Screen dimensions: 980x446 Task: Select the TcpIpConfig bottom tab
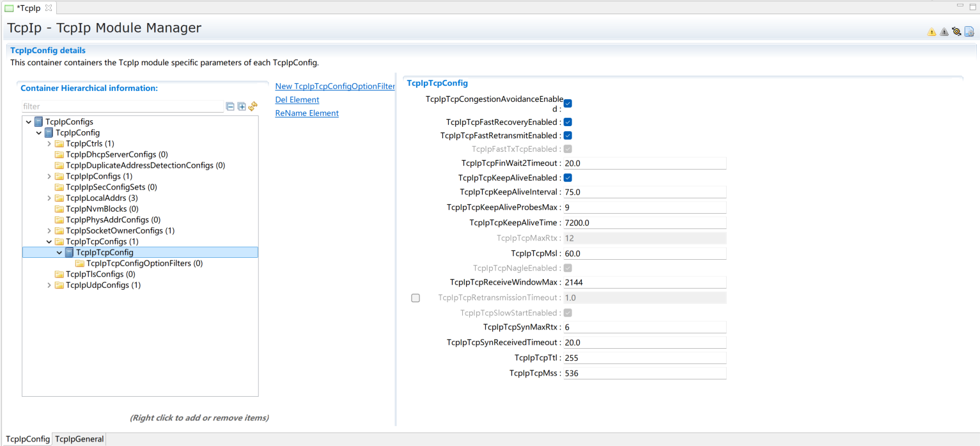(27, 439)
